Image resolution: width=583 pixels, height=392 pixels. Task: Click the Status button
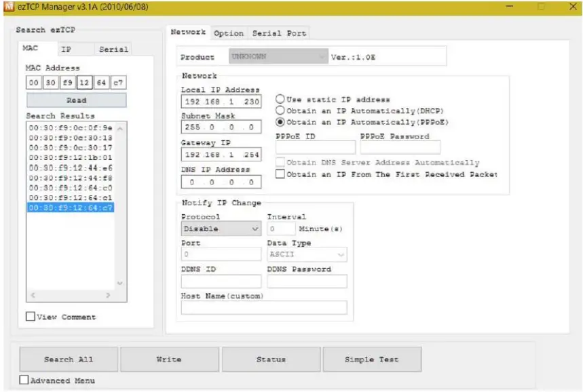tap(271, 359)
